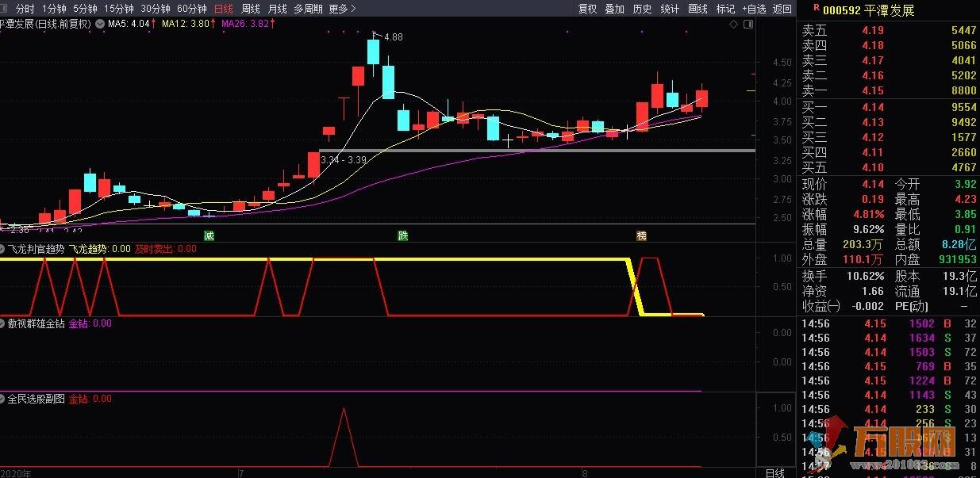This screenshot has width=980, height=478.
Task: Click the 返回 back button
Action: tap(782, 9)
